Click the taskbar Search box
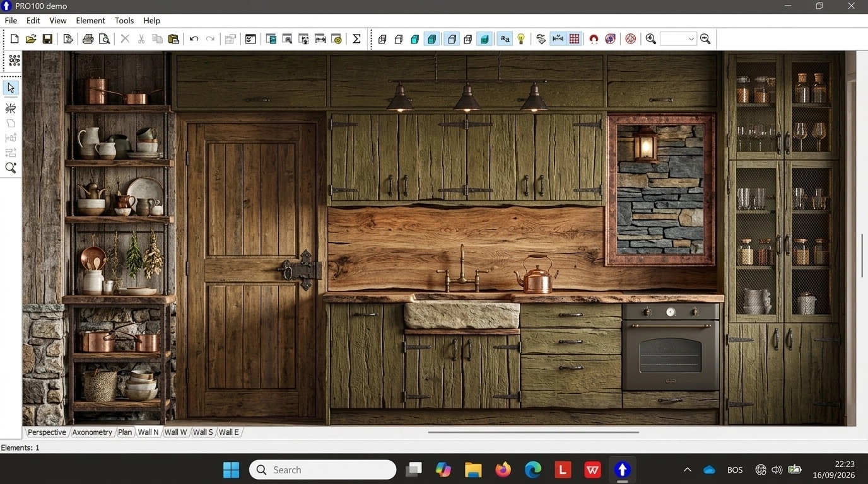Viewport: 868px width, 484px height. click(323, 470)
